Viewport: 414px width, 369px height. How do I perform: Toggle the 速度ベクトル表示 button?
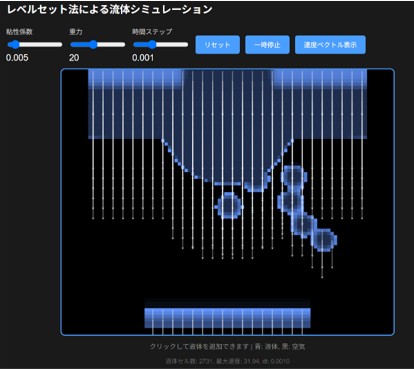330,45
